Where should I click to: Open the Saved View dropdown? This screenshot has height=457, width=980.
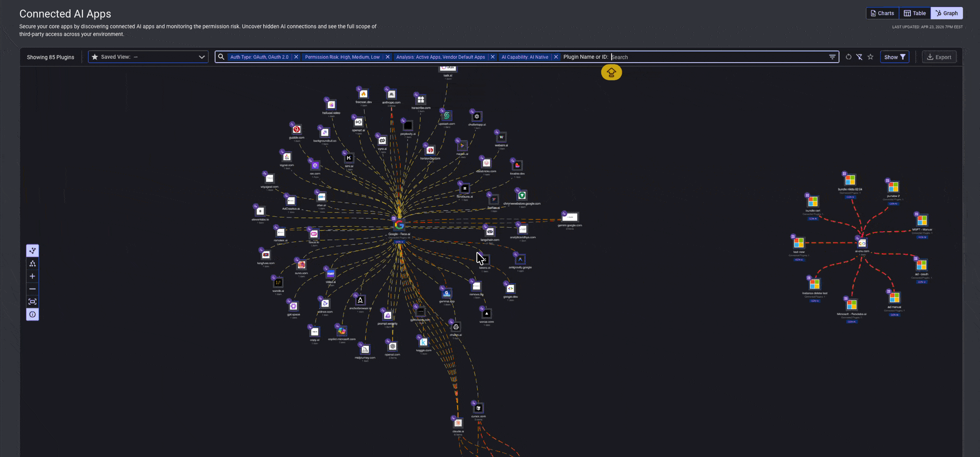(148, 57)
